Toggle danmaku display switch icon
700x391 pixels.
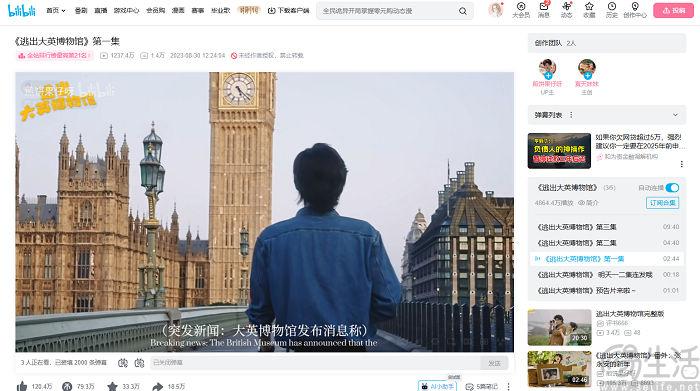(123, 363)
